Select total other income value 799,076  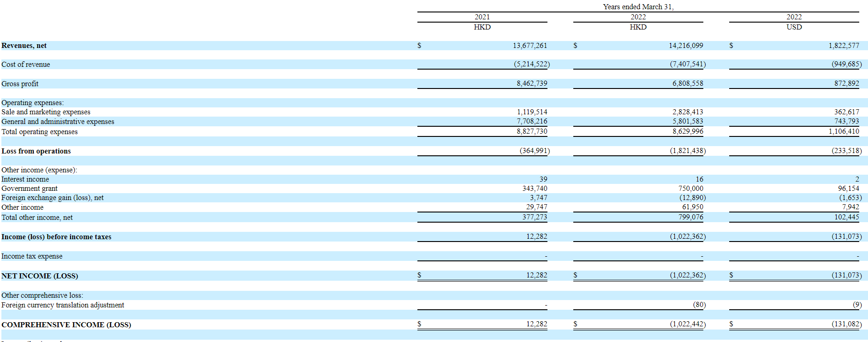(691, 217)
